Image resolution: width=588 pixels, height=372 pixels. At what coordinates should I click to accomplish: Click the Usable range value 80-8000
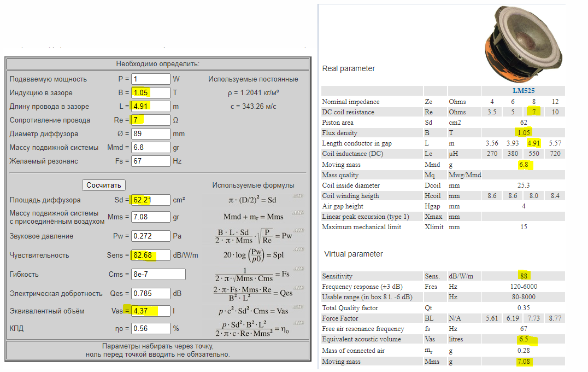point(524,297)
